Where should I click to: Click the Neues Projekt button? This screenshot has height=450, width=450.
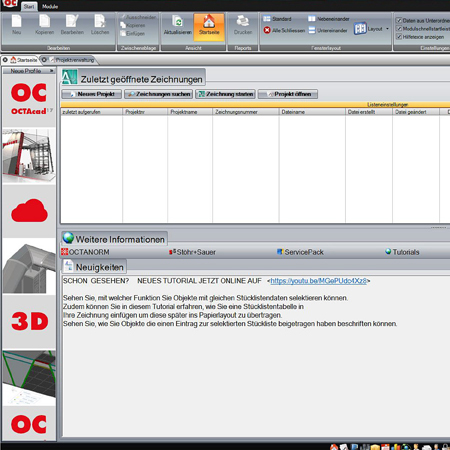point(91,94)
